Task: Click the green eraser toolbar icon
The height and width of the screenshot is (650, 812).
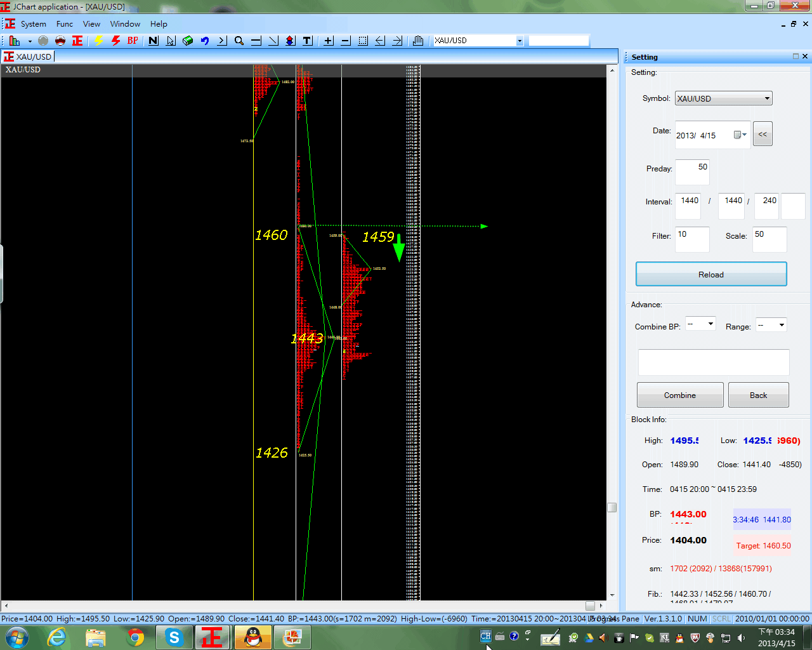Action: click(188, 41)
